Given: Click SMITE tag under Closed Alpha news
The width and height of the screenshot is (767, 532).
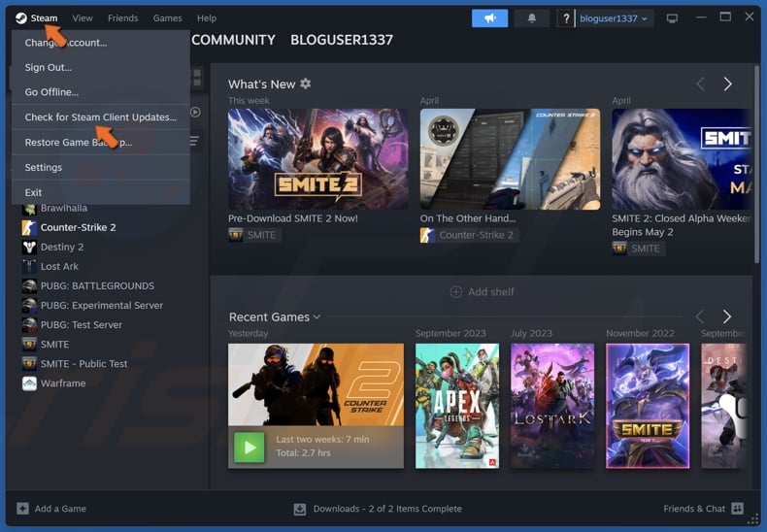Looking at the screenshot, I should pyautogui.click(x=637, y=249).
